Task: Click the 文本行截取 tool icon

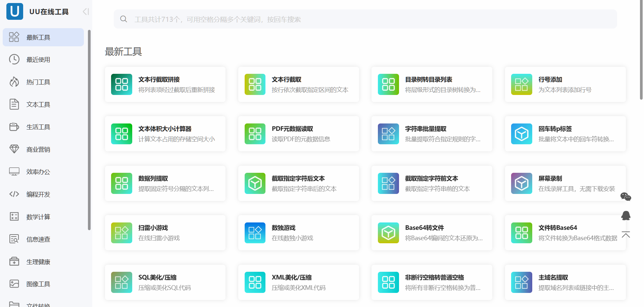Action: [255, 85]
